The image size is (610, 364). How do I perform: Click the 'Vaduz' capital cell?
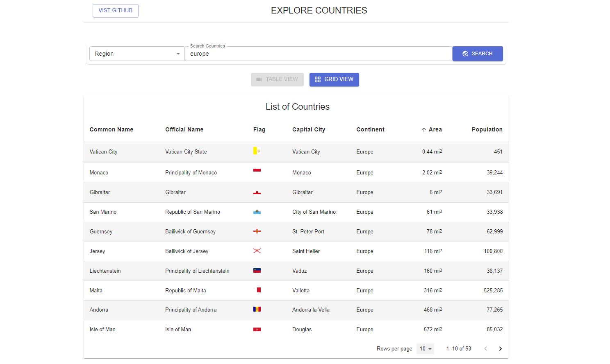(300, 271)
